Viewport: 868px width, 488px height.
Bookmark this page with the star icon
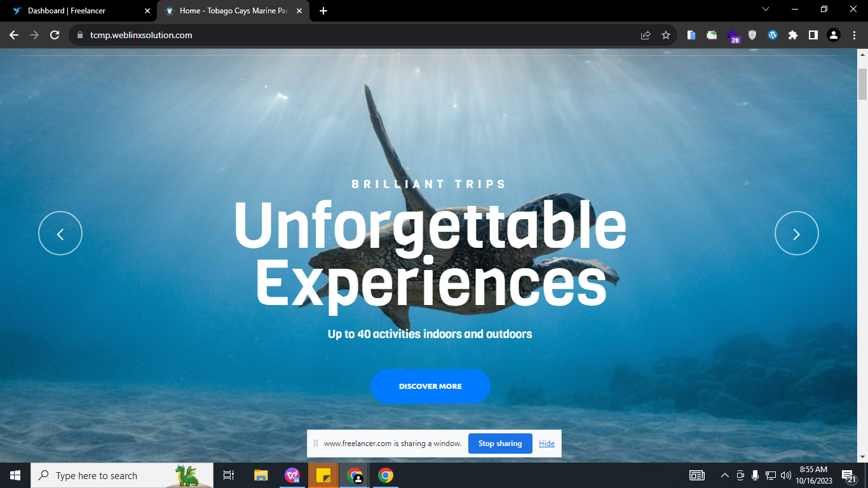tap(666, 36)
